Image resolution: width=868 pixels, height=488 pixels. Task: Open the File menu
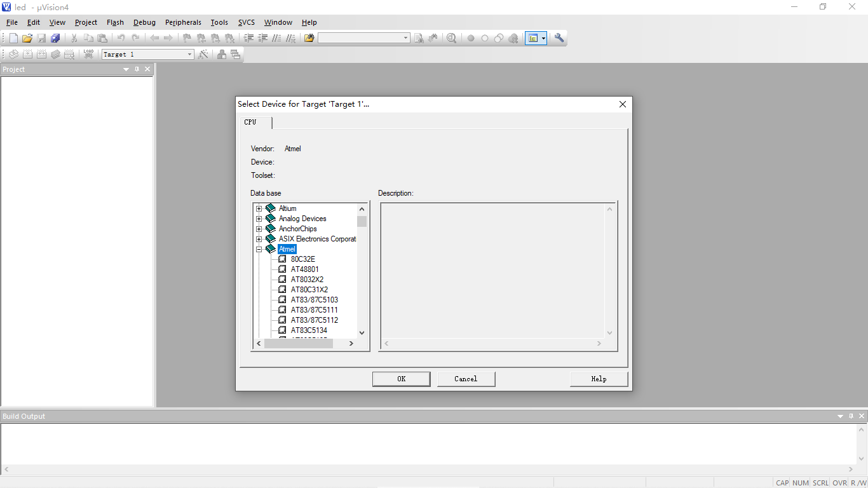click(x=12, y=22)
